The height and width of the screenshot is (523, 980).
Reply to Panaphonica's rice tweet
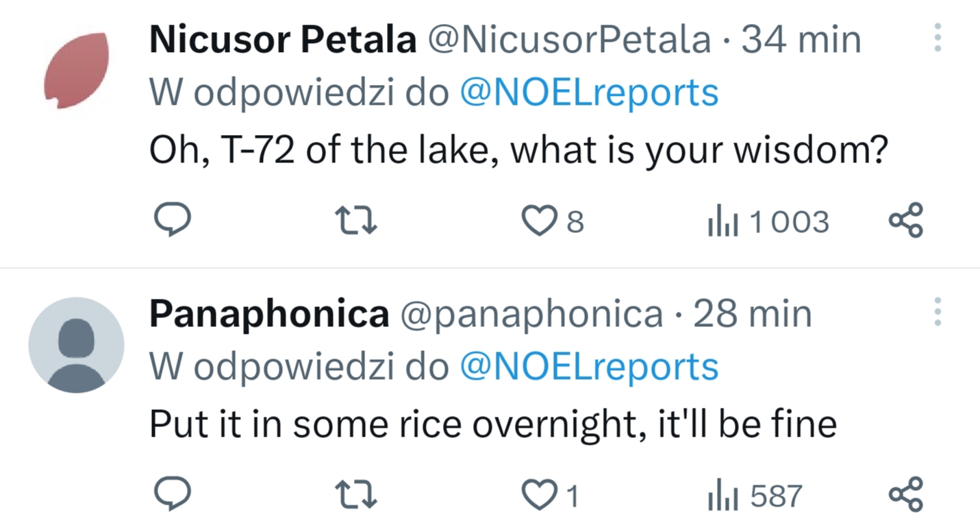coord(171,495)
